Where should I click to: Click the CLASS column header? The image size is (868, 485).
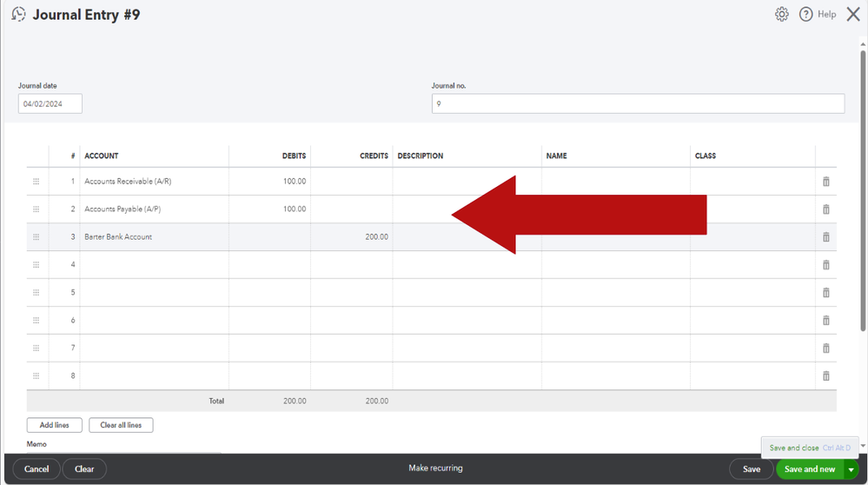click(x=706, y=156)
